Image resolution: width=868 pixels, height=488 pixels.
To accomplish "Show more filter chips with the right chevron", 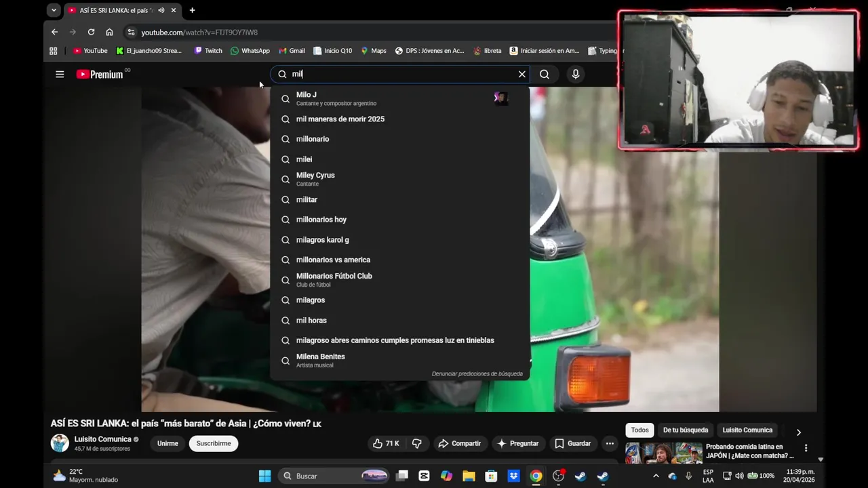I will 798,432.
